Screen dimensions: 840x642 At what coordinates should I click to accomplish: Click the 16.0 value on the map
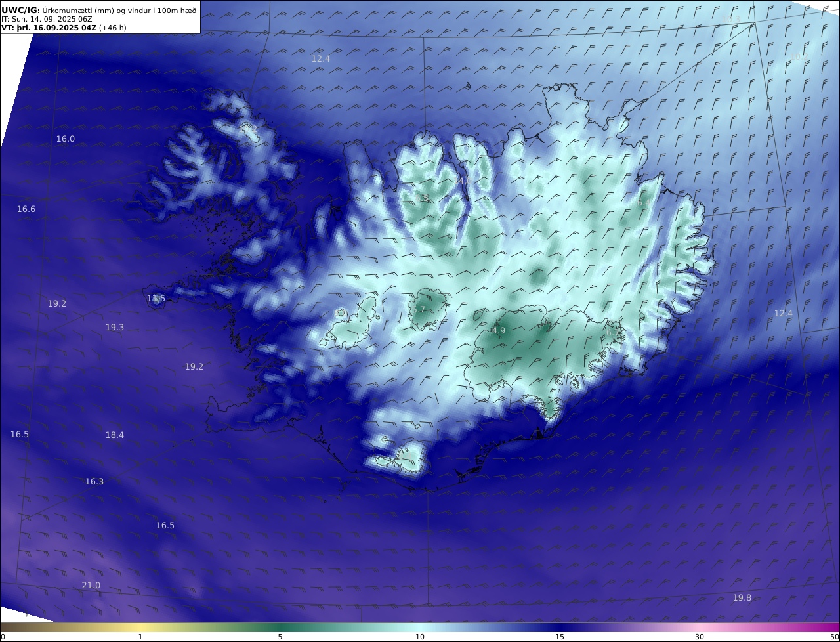66,139
